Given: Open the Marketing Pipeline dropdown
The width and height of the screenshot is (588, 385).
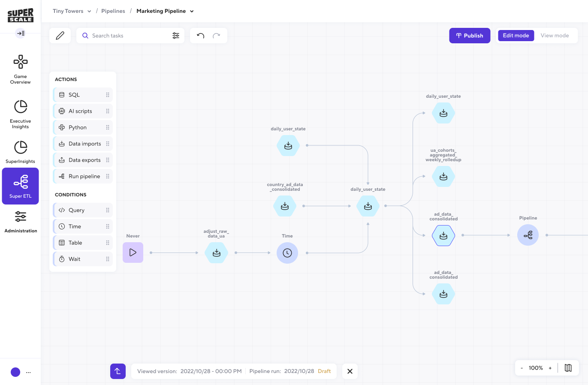Looking at the screenshot, I should [165, 11].
